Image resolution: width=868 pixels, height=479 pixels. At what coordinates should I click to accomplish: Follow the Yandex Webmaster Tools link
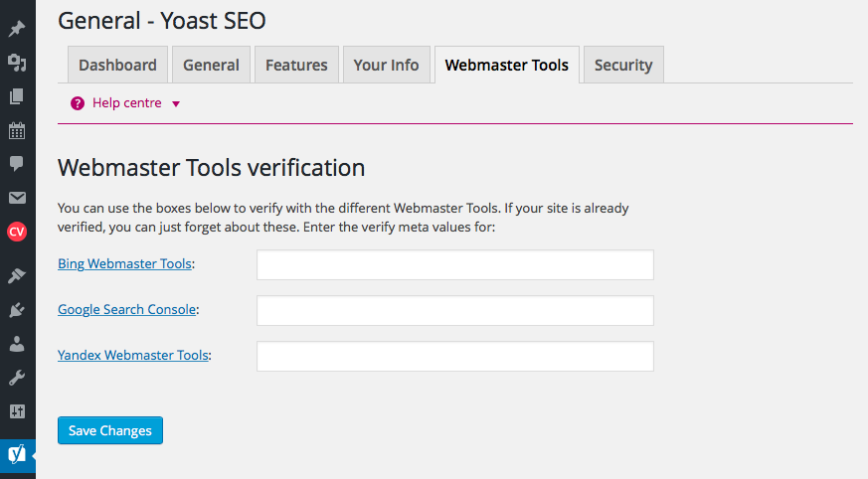pyautogui.click(x=133, y=355)
